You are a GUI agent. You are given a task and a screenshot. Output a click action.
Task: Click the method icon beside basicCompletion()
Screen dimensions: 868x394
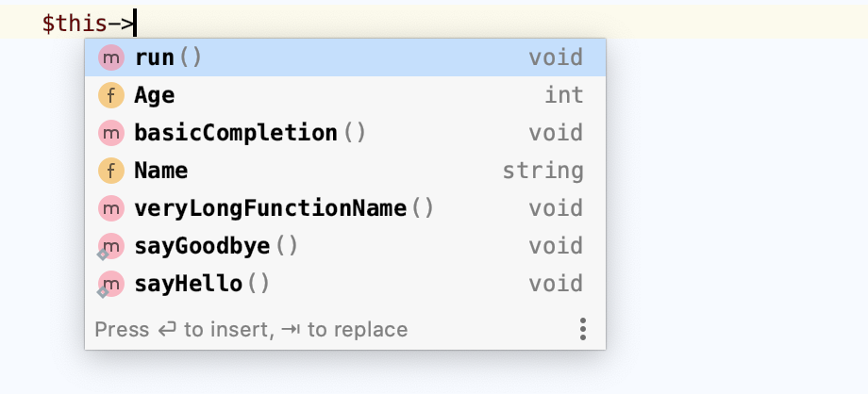(111, 133)
